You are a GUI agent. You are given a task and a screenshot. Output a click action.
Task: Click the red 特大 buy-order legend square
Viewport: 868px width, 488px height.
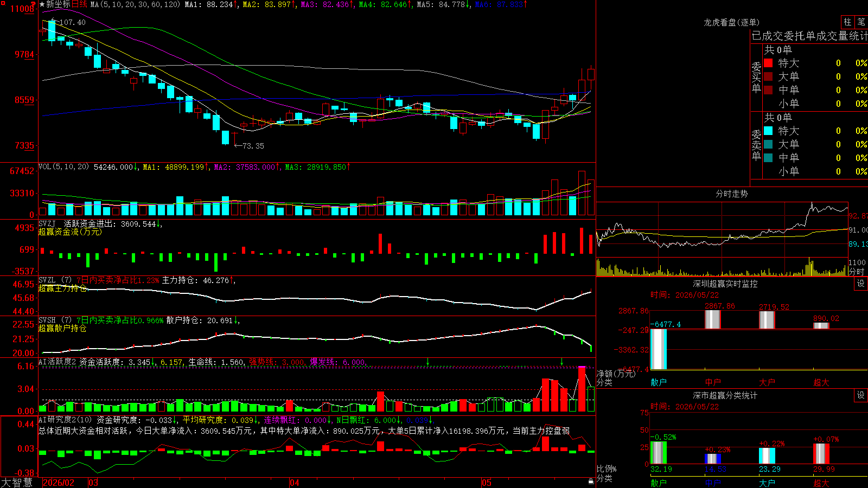coord(768,63)
